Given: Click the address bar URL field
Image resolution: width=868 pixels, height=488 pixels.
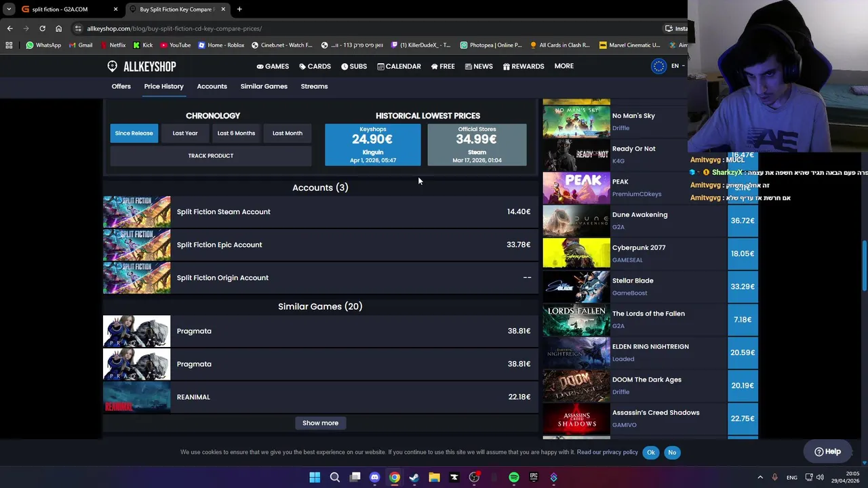Looking at the screenshot, I should [366, 28].
